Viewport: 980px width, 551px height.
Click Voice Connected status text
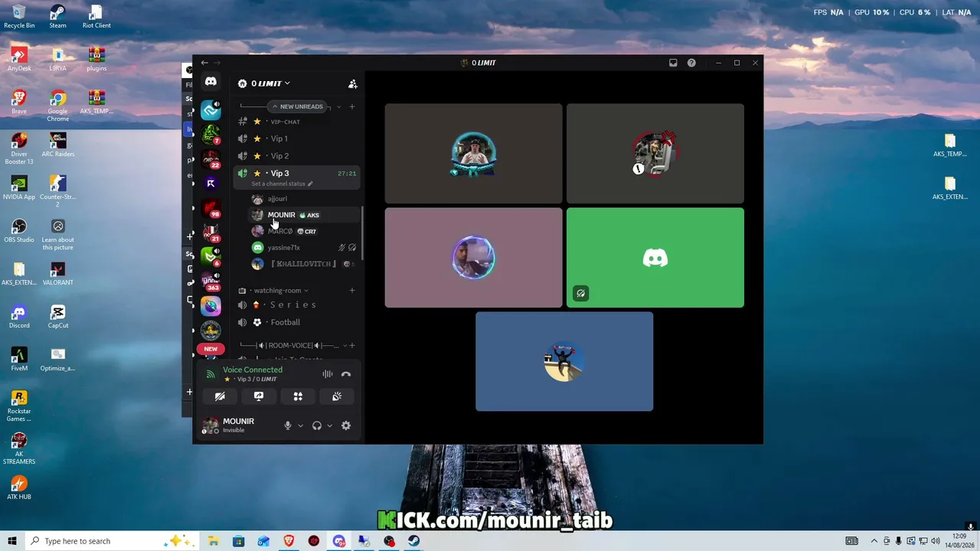253,370
